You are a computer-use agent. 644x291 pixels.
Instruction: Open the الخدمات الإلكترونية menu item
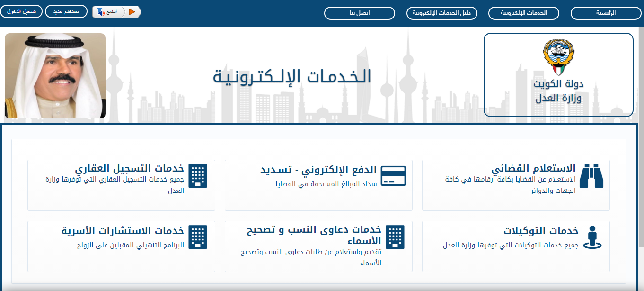coord(523,13)
